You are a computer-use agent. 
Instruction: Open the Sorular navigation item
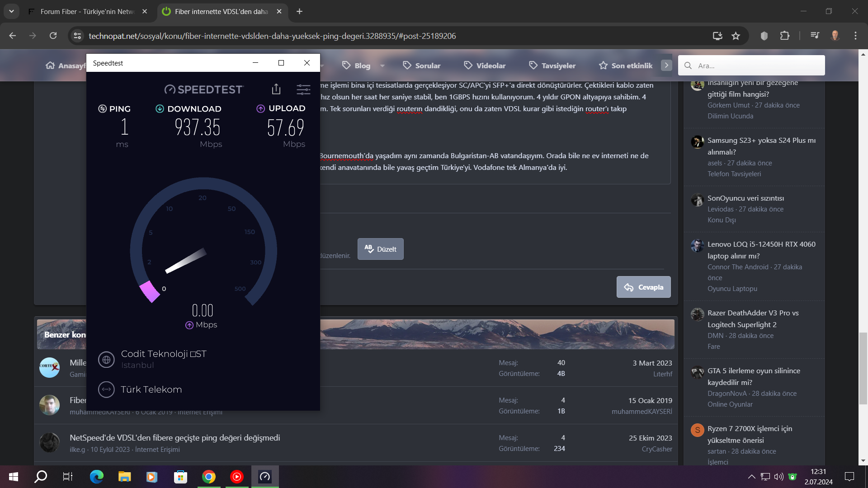[x=421, y=66]
